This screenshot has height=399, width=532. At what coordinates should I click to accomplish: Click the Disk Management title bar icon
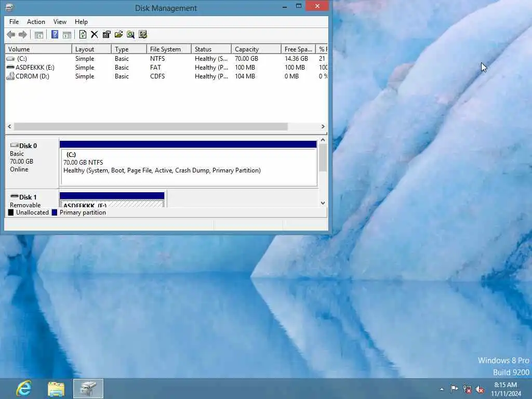point(9,7)
